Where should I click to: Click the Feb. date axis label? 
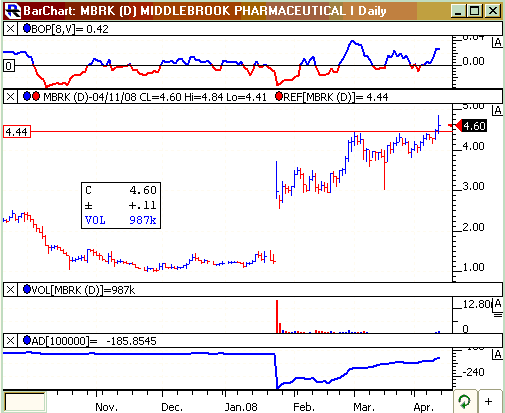click(304, 407)
